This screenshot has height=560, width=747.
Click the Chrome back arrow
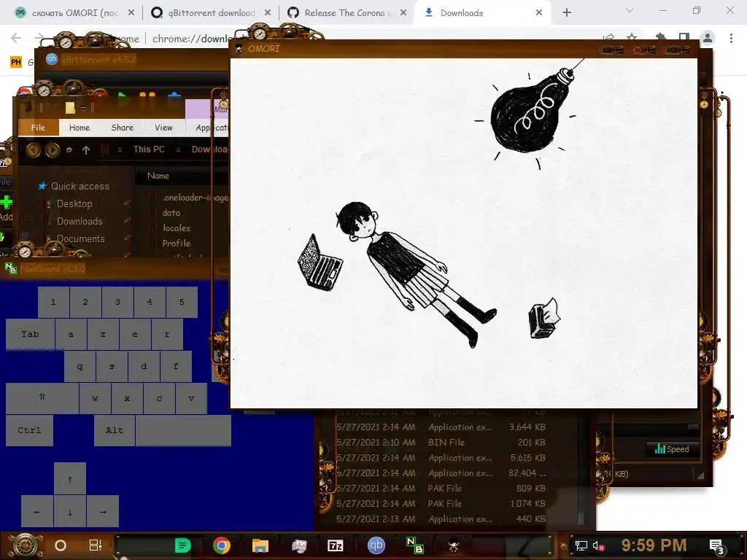tap(16, 38)
